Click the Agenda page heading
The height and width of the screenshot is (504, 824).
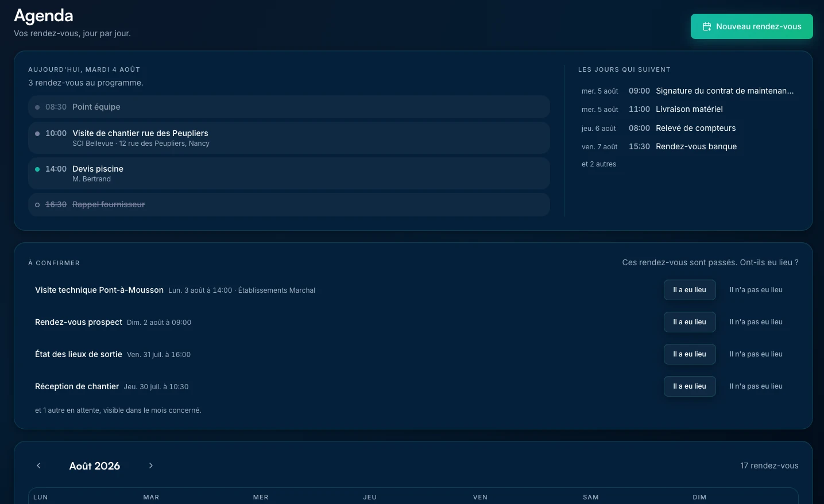coord(44,15)
